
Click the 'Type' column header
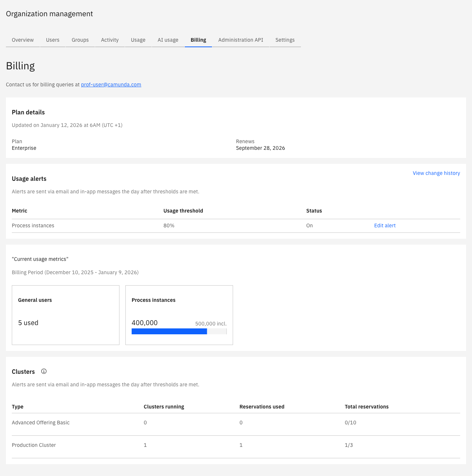(x=18, y=407)
